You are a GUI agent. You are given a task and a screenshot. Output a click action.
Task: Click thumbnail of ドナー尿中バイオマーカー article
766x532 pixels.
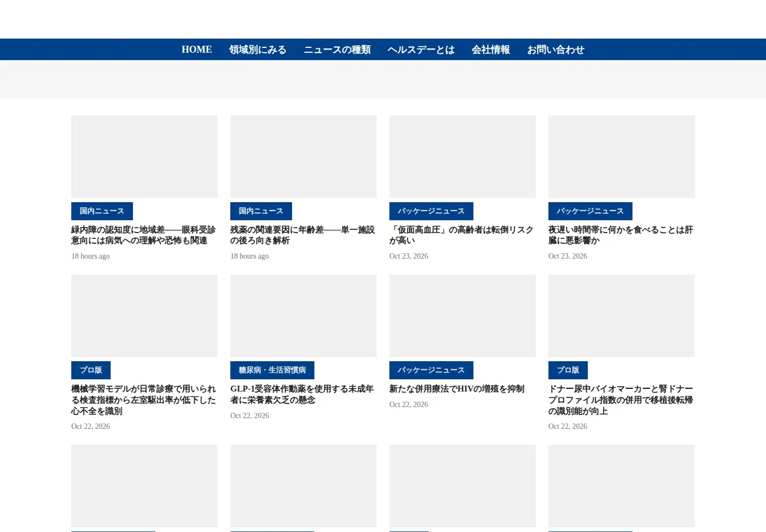pos(621,315)
